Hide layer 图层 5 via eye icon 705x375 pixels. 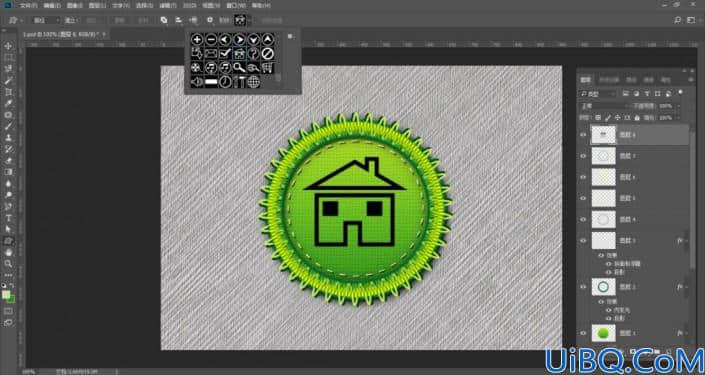583,198
